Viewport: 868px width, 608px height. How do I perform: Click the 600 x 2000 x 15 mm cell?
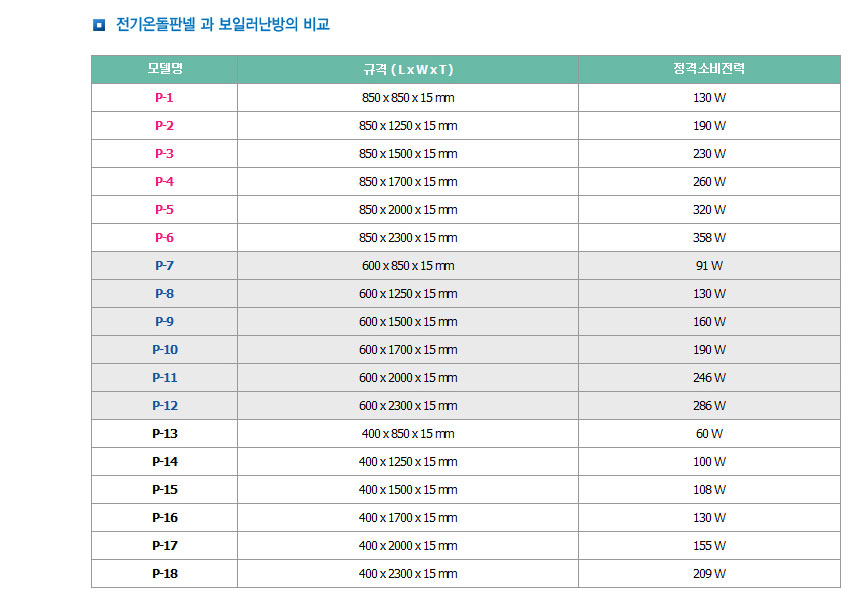(x=408, y=378)
